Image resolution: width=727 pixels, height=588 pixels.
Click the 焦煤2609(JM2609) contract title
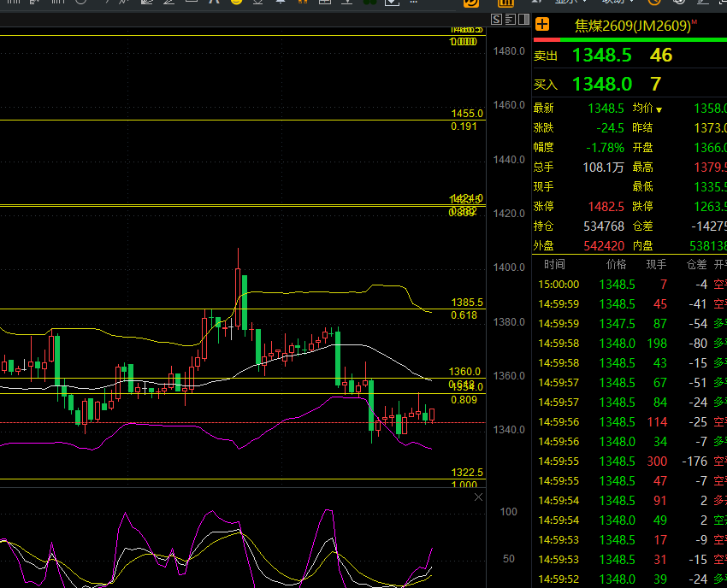coord(635,26)
